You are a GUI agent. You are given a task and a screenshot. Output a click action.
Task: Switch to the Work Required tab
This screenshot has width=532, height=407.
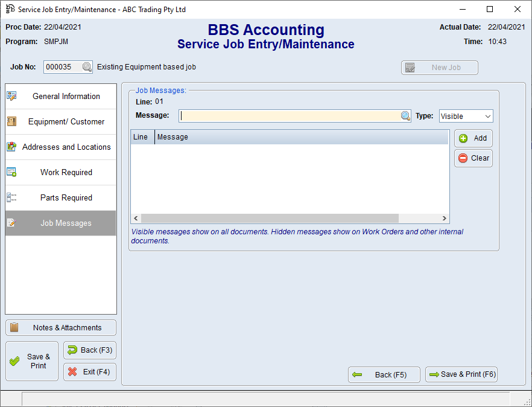(x=66, y=172)
